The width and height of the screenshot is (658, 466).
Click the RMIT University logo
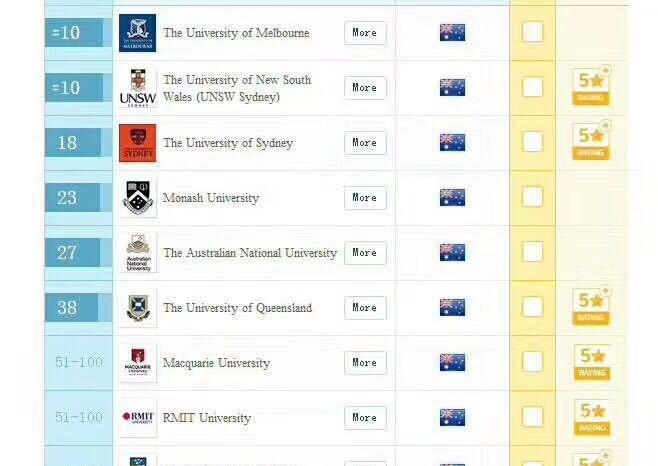pos(138,418)
